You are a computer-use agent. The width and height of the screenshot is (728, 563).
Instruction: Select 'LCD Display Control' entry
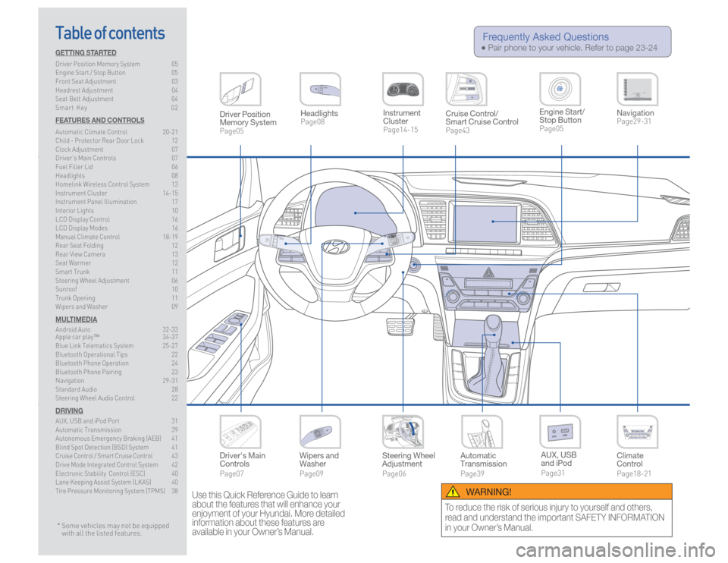click(x=117, y=219)
